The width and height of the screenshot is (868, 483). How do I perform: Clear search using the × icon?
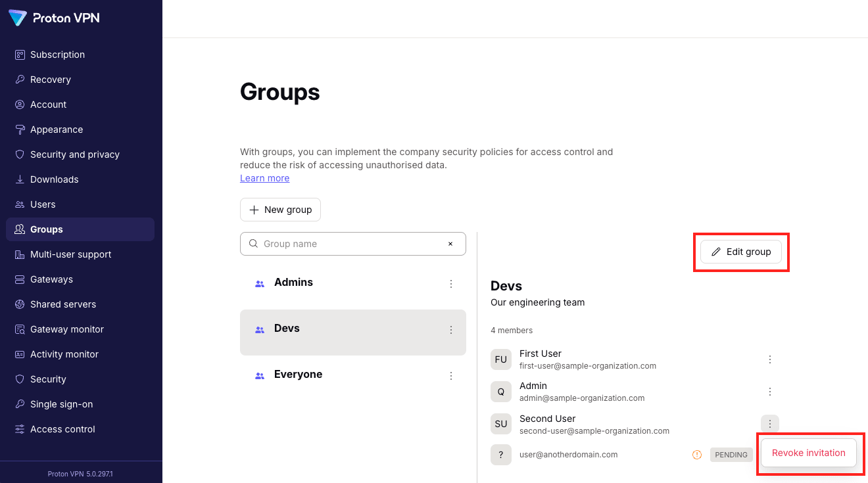click(450, 244)
